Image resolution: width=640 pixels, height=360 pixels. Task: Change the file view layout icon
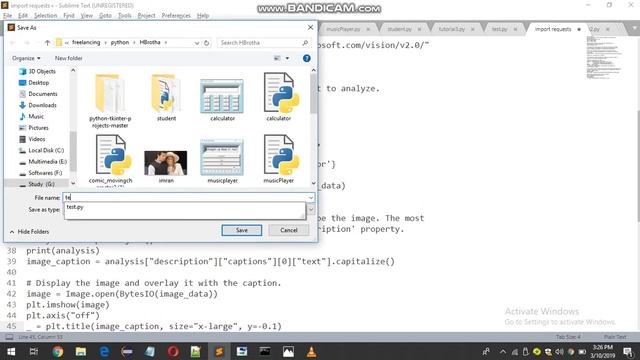coord(277,58)
